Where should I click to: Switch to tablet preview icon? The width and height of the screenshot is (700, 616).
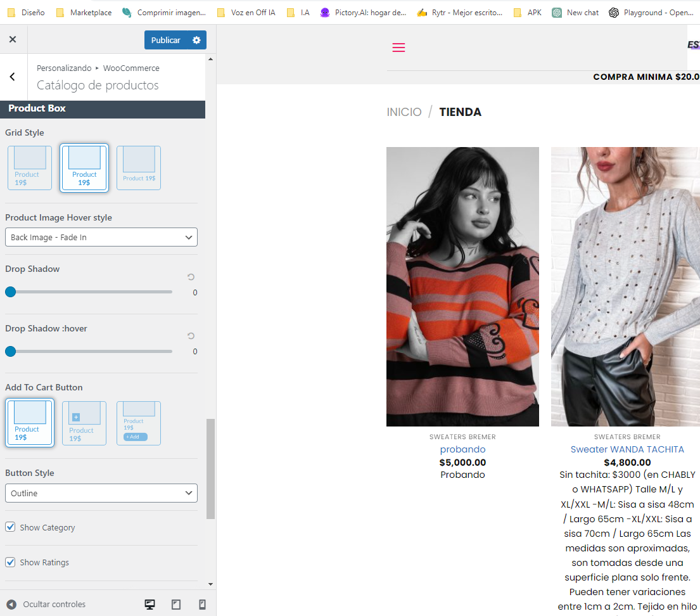click(x=176, y=605)
